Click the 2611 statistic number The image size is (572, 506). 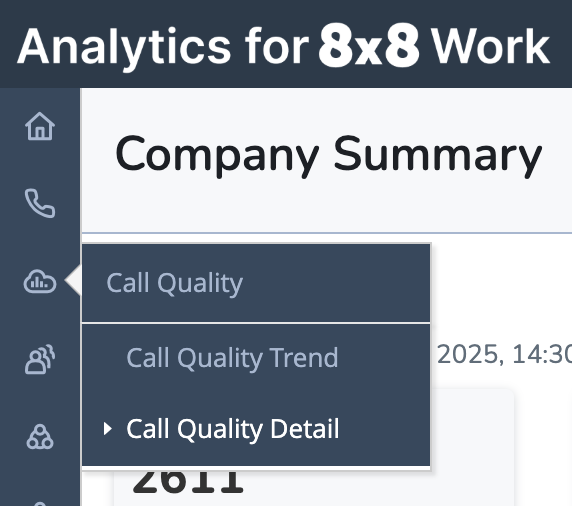188,482
